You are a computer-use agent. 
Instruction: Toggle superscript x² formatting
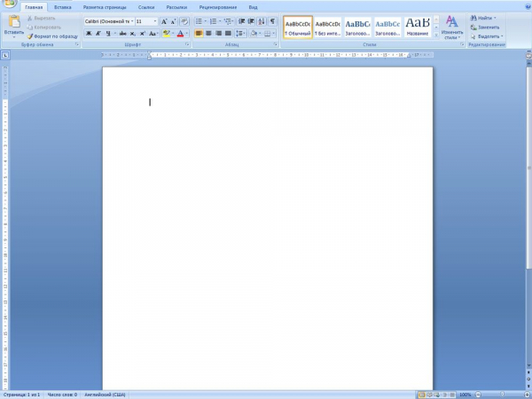(x=143, y=34)
